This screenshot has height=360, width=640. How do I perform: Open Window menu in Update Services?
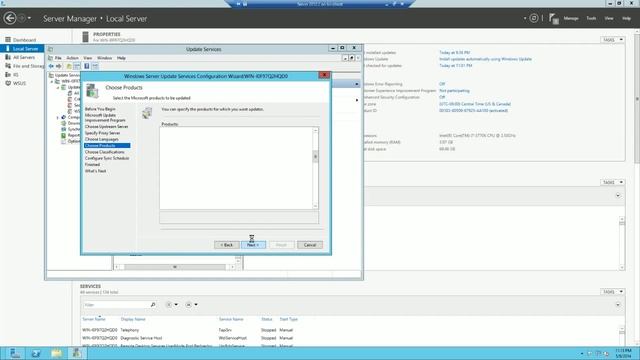click(104, 58)
